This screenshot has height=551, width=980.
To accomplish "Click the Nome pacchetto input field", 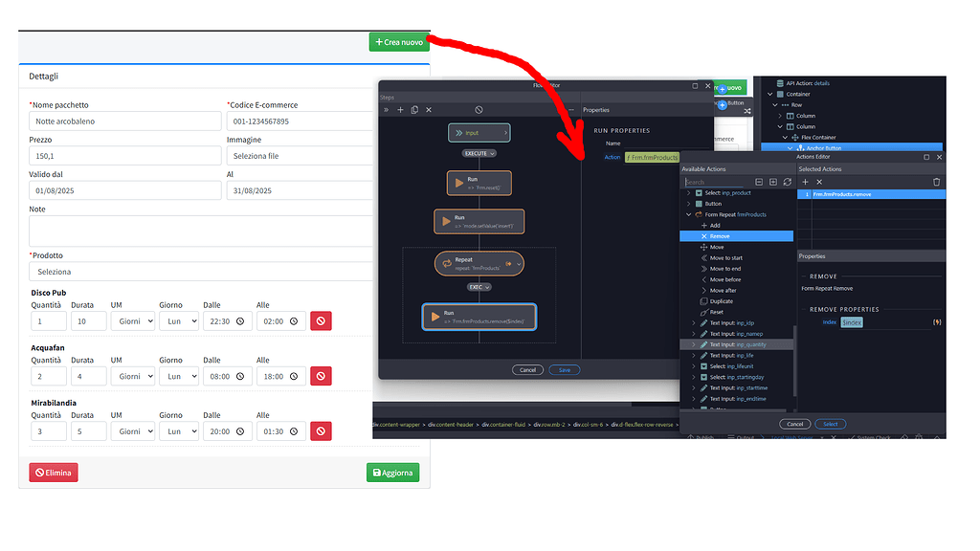I will click(125, 121).
